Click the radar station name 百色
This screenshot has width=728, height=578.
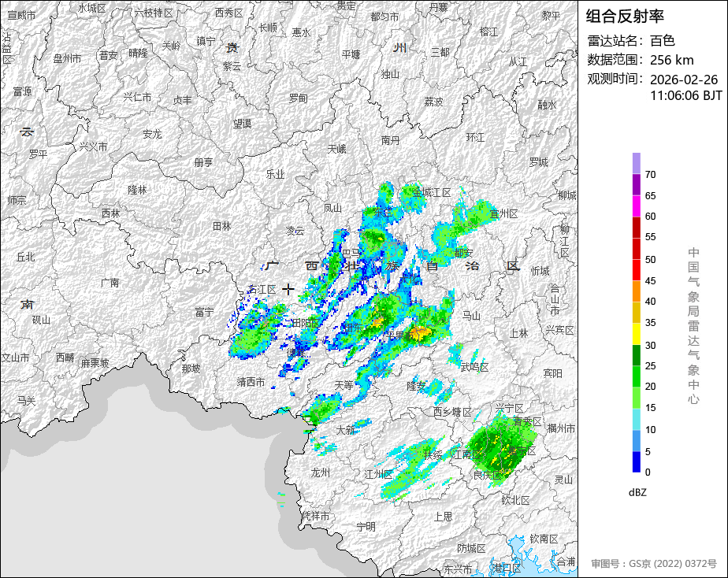tap(662, 41)
